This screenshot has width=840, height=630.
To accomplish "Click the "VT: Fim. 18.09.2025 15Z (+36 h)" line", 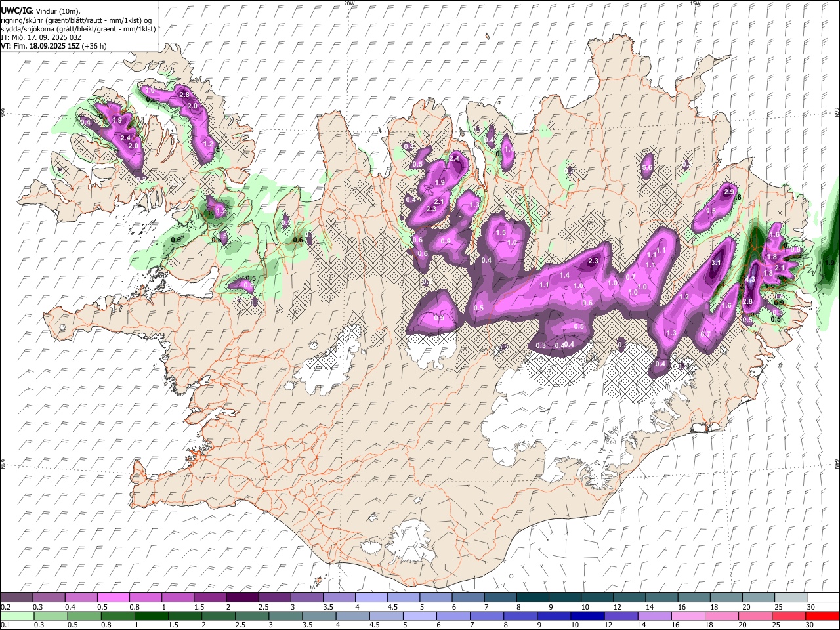I will (53, 46).
